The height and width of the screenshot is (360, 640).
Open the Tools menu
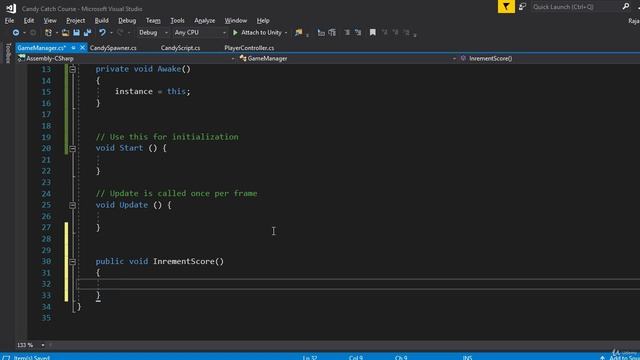(x=177, y=20)
